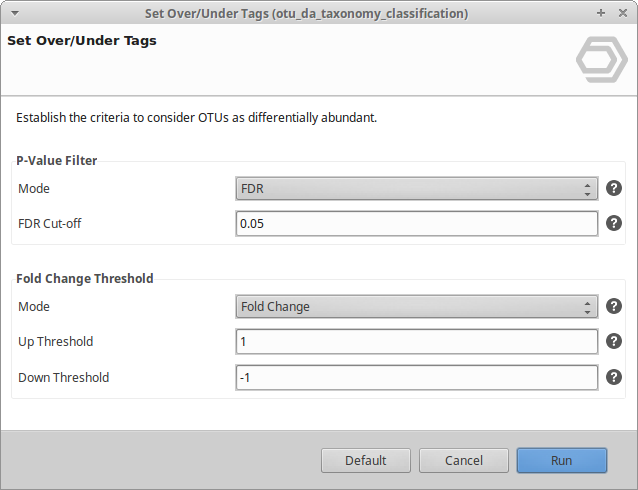Viewport: 638px width, 490px height.
Task: Click the FDR Cut-off input field
Action: [416, 223]
